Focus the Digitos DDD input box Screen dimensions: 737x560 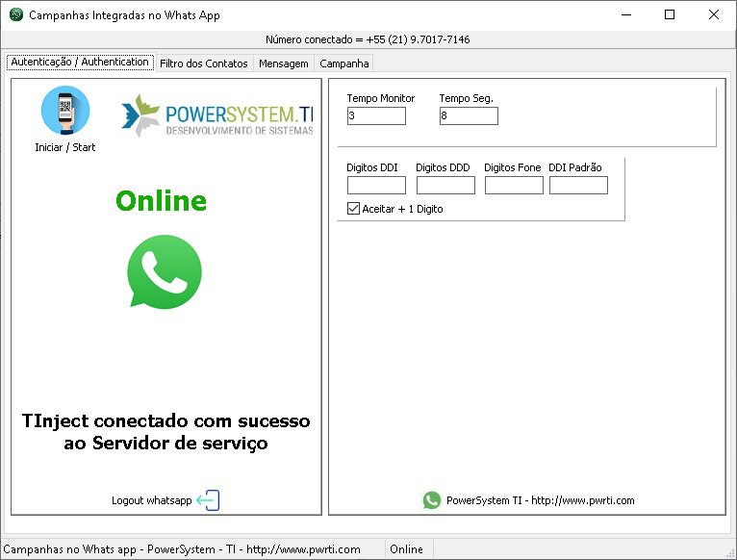(445, 186)
